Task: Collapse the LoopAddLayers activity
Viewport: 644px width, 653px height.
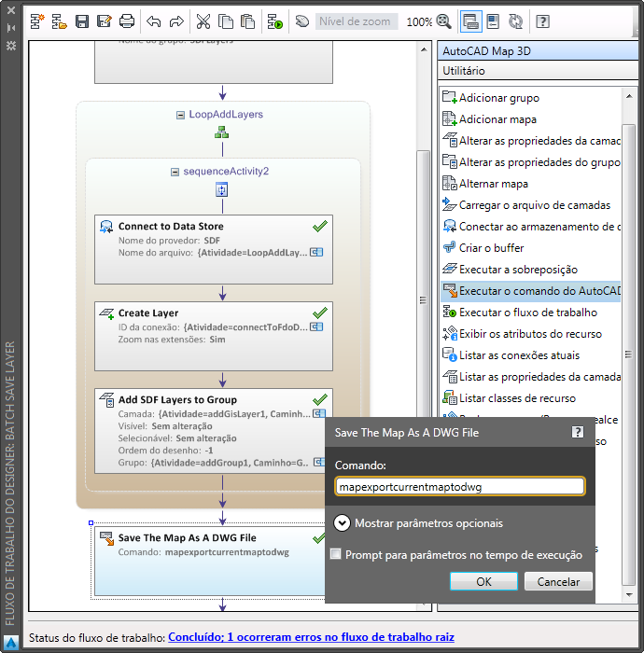Action: 180,115
